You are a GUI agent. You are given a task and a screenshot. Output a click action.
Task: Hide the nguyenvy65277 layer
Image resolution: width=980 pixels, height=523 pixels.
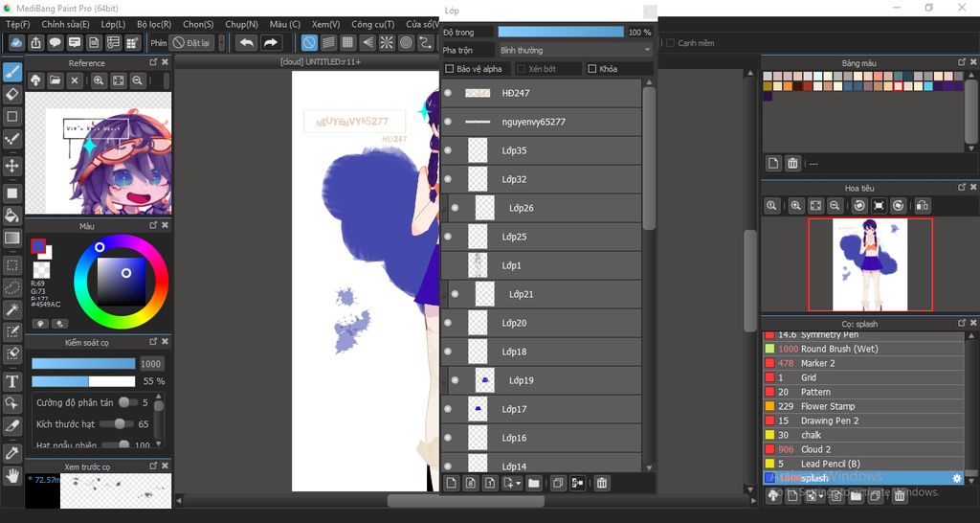click(448, 122)
